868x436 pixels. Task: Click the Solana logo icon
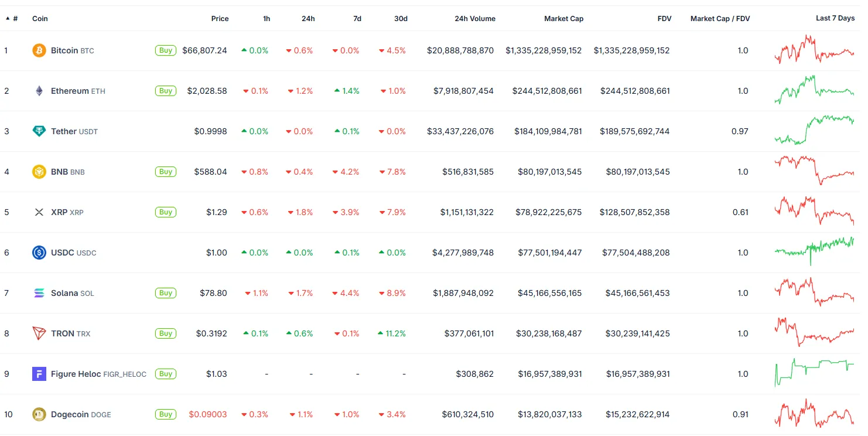[39, 293]
